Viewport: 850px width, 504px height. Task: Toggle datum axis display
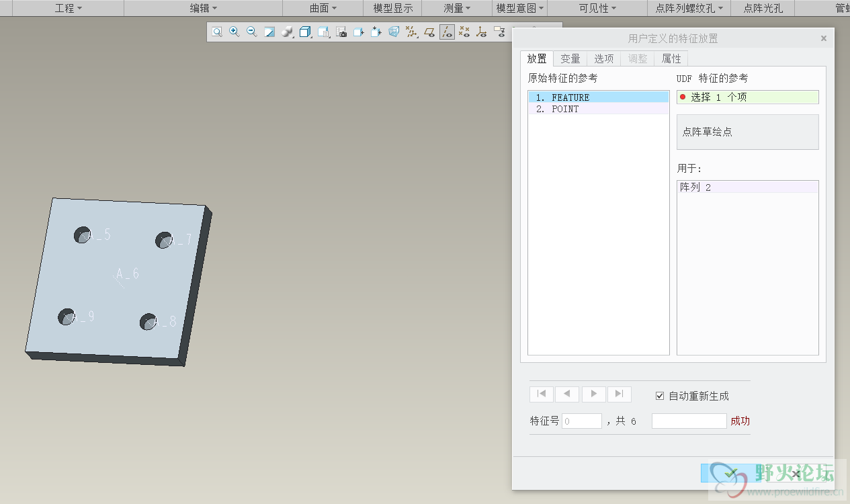[447, 32]
